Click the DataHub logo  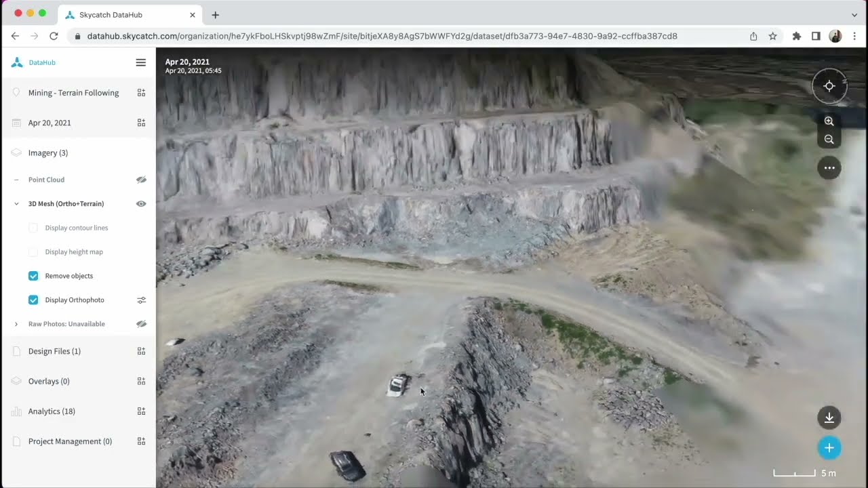17,62
